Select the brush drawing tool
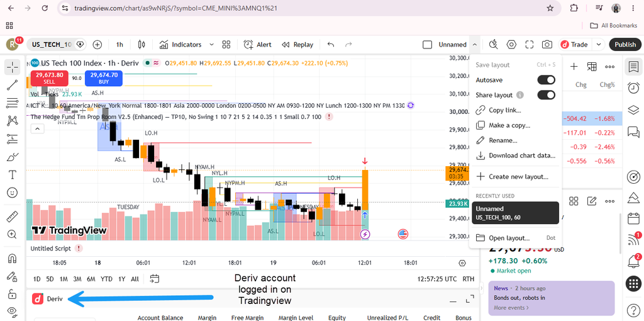 click(13, 157)
